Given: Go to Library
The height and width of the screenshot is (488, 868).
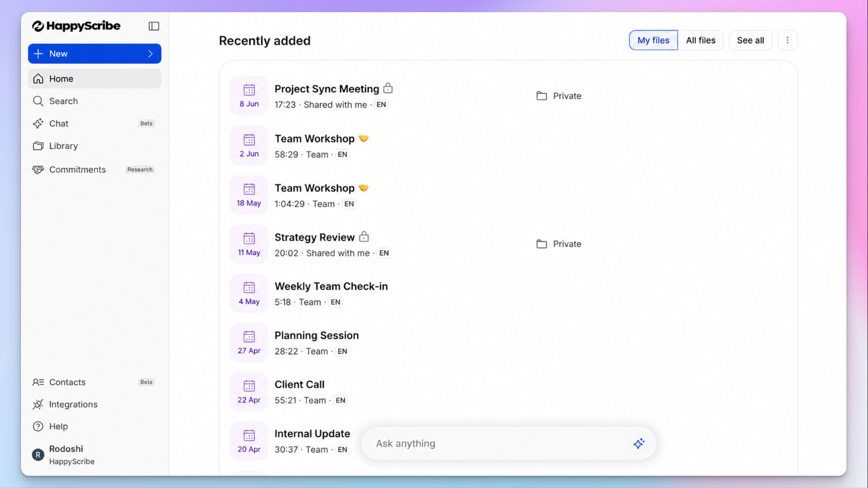Looking at the screenshot, I should (95, 146).
